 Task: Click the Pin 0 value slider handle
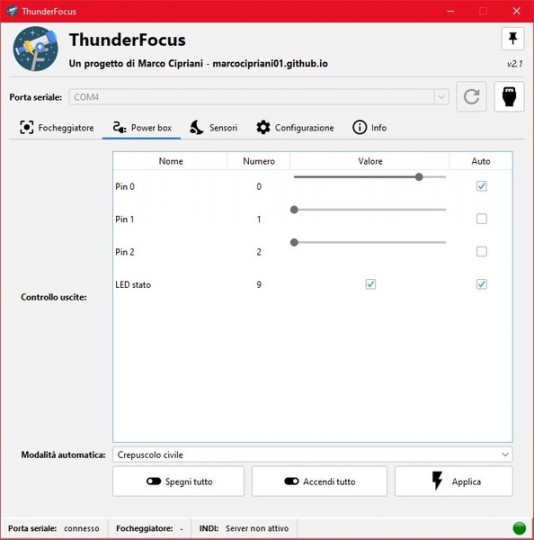[419, 177]
